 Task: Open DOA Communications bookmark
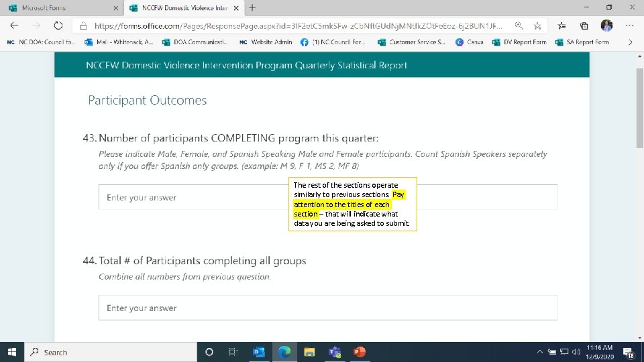195,42
